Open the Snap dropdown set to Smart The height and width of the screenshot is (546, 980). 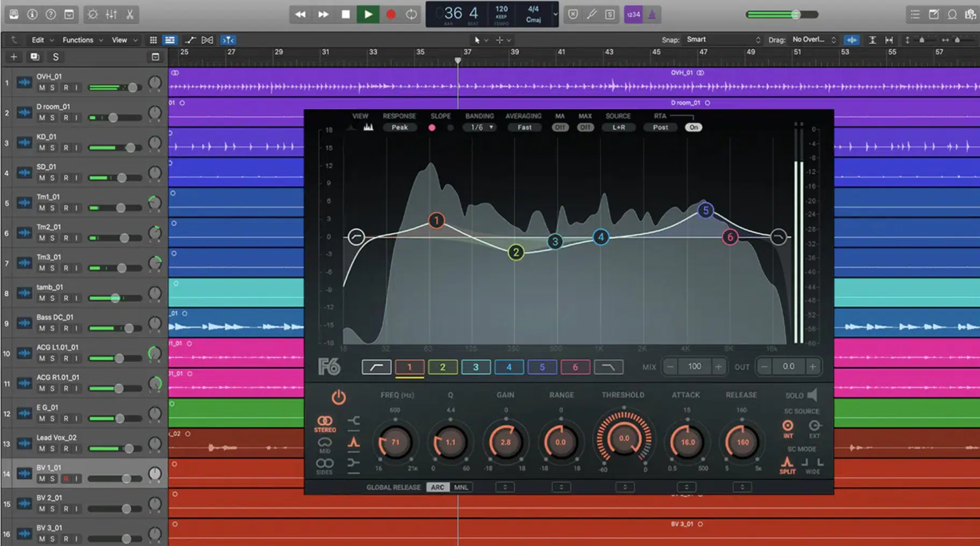point(722,40)
